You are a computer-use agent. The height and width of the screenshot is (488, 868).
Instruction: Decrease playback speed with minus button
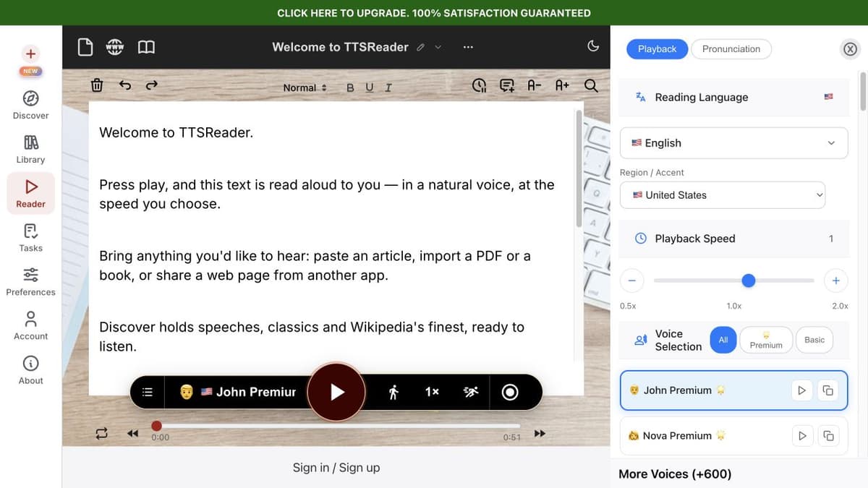(631, 281)
